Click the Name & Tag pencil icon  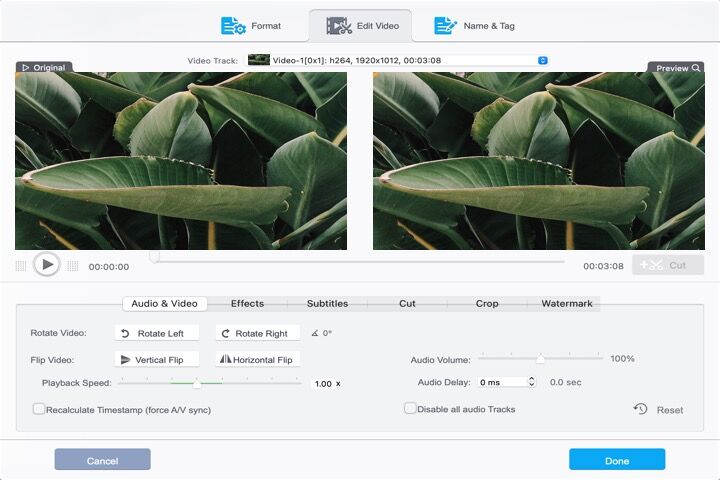445,26
